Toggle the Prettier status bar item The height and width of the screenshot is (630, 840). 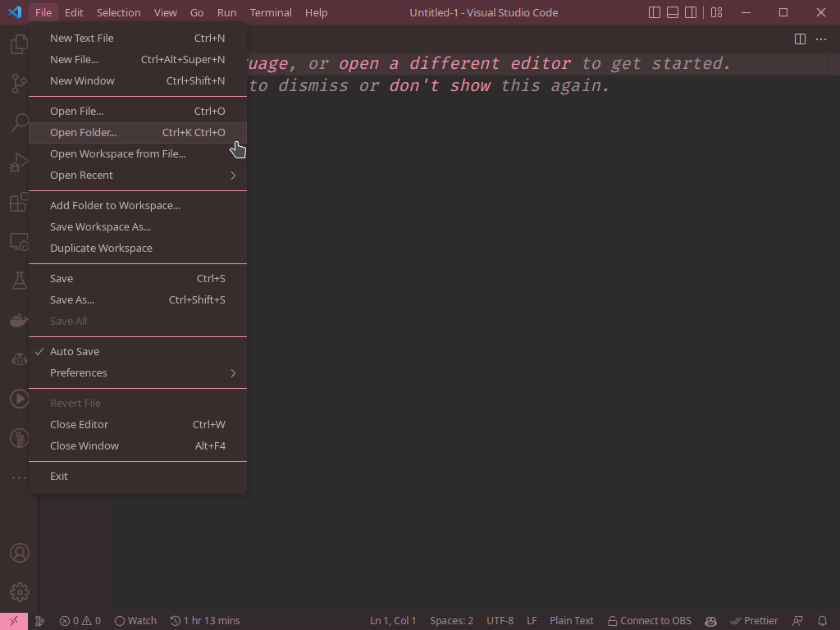click(753, 621)
